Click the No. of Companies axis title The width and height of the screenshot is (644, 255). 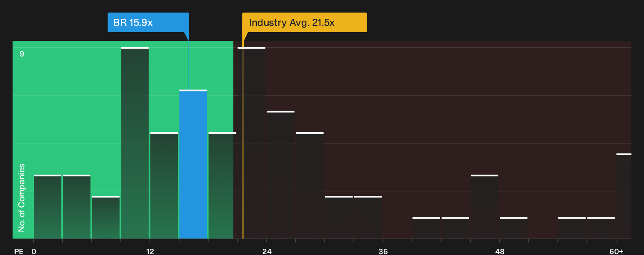pyautogui.click(x=22, y=198)
